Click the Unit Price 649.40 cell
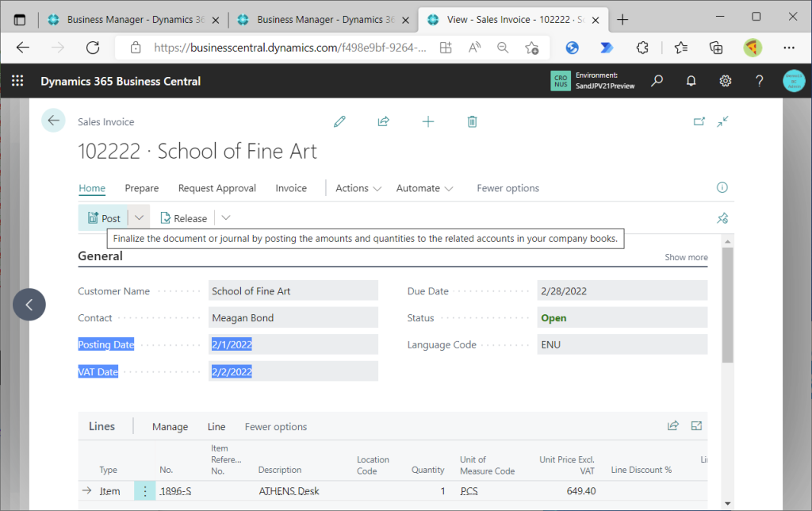 (x=581, y=491)
